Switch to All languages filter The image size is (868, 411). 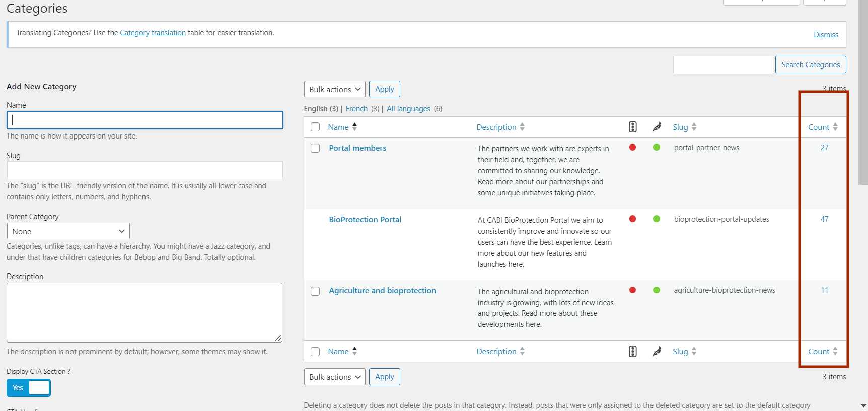pos(408,109)
